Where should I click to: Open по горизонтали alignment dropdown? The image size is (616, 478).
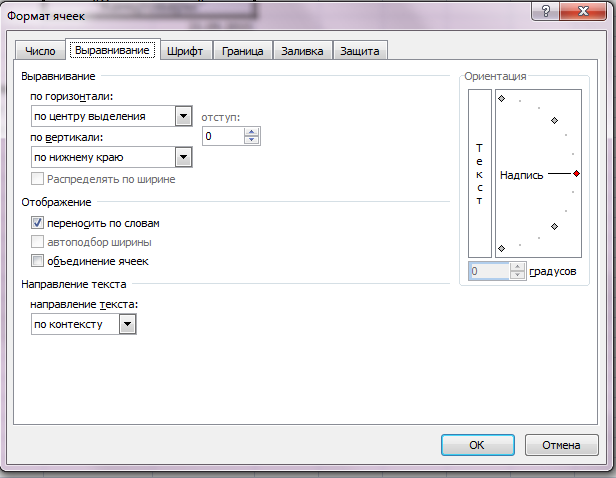pyautogui.click(x=112, y=116)
